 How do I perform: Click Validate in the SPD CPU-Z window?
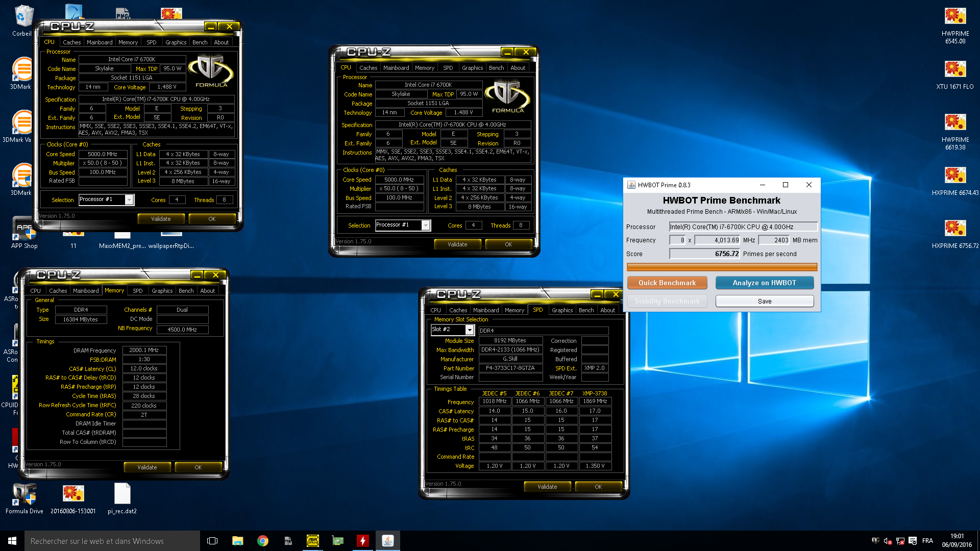coord(547,487)
